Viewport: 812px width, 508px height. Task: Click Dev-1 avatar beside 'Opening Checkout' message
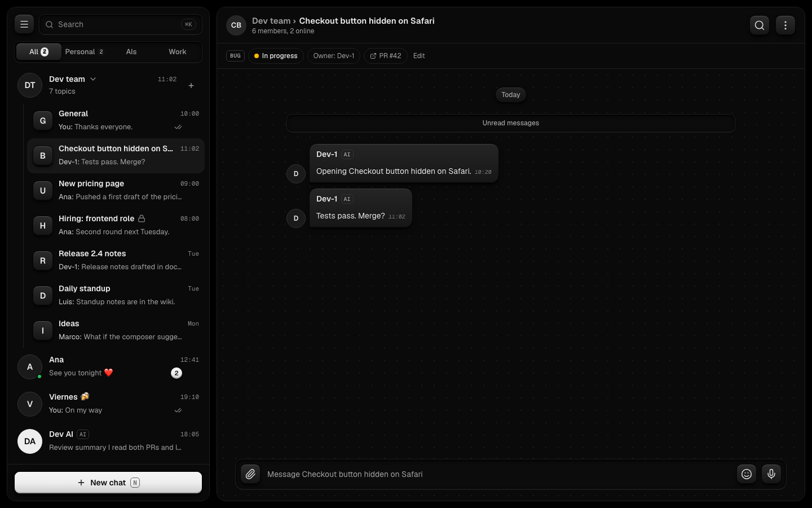click(296, 174)
